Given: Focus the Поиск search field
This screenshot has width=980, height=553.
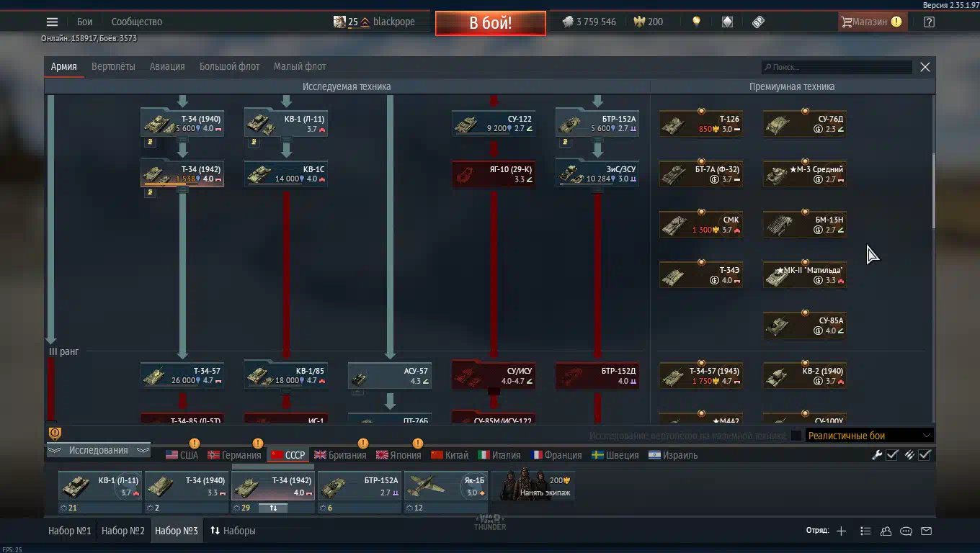Looking at the screenshot, I should tap(837, 67).
